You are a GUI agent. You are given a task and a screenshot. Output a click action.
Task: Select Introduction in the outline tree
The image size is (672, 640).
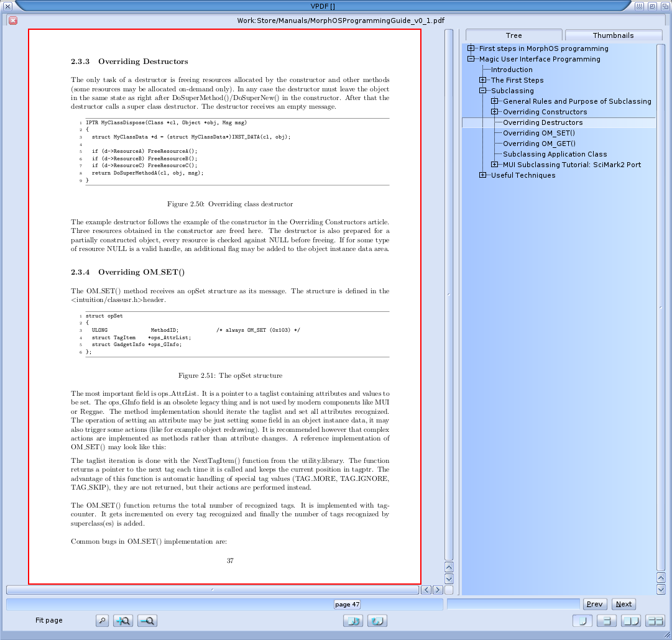tap(512, 70)
